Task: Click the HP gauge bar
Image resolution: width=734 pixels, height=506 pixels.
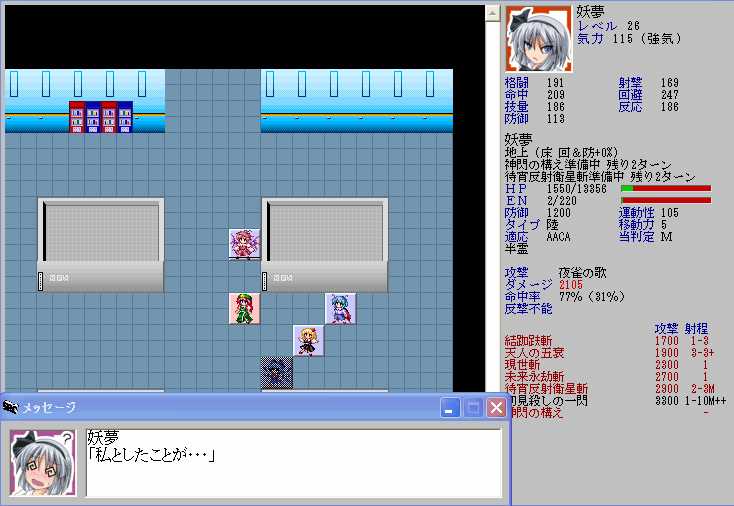Action: [x=666, y=188]
